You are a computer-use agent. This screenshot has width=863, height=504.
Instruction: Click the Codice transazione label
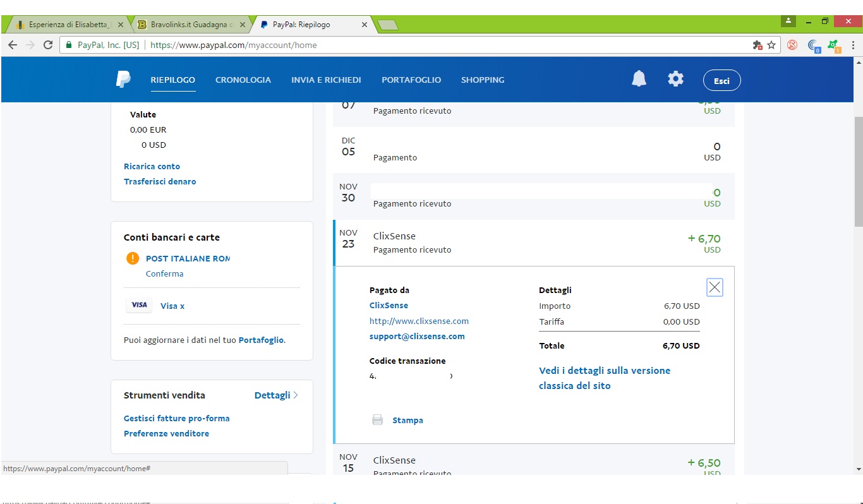[407, 361]
